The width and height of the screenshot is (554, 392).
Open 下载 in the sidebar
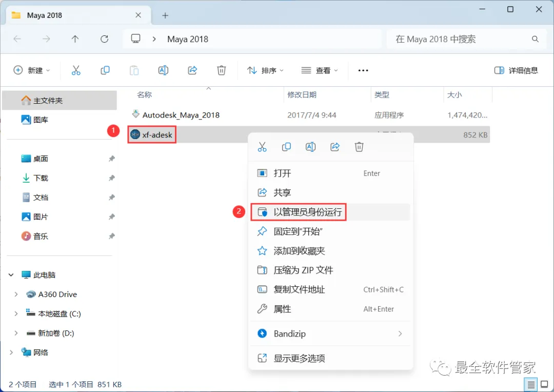tap(60, 178)
